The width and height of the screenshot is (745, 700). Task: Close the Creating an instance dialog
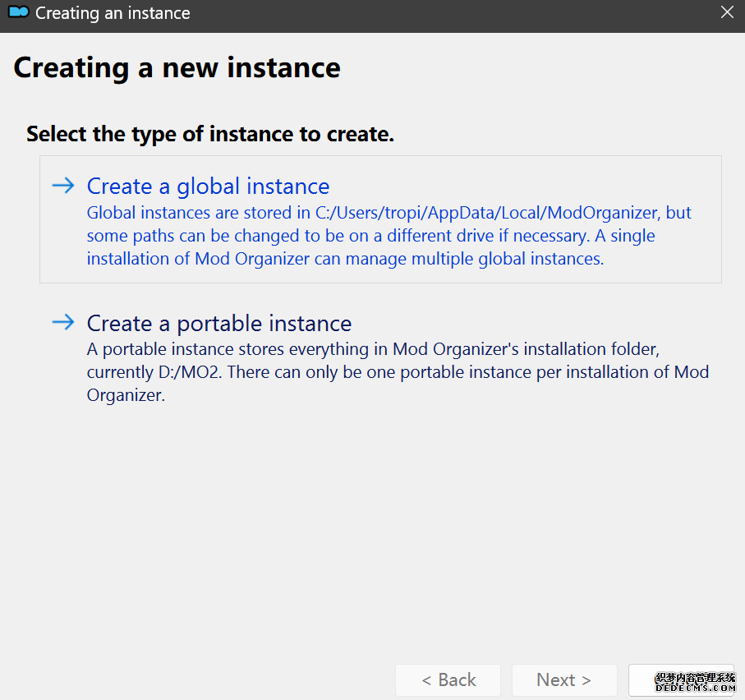tap(726, 12)
